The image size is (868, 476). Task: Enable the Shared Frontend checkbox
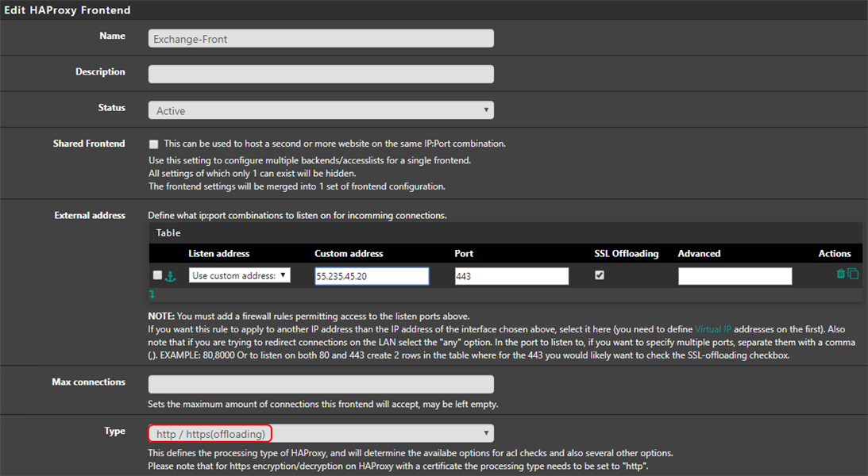153,144
